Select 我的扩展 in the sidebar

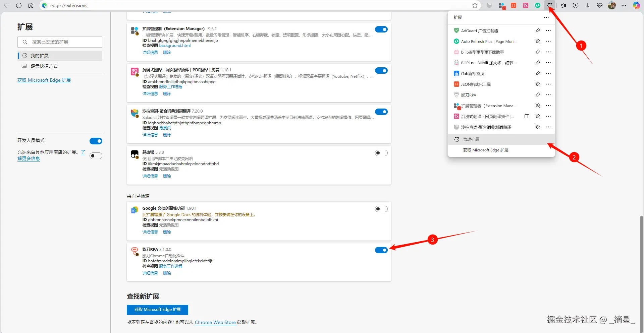[x=60, y=56]
